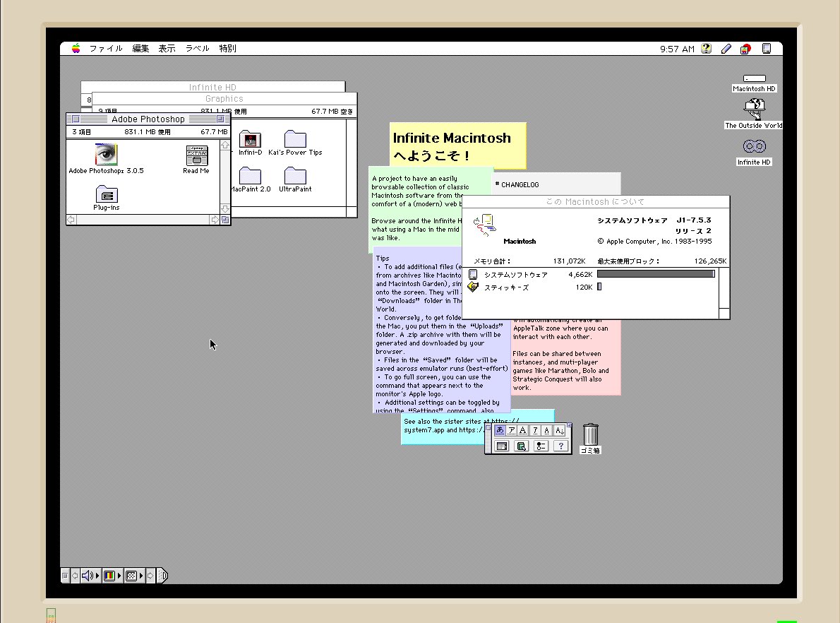Click the menu bar clock 9:57 AM
Viewport: 840px width, 623px height.
tap(677, 49)
